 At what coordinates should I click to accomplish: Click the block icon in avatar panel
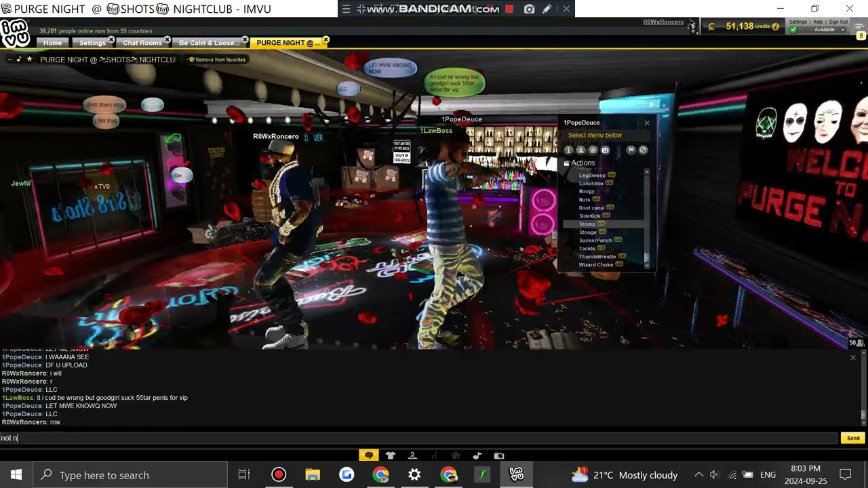[x=643, y=150]
